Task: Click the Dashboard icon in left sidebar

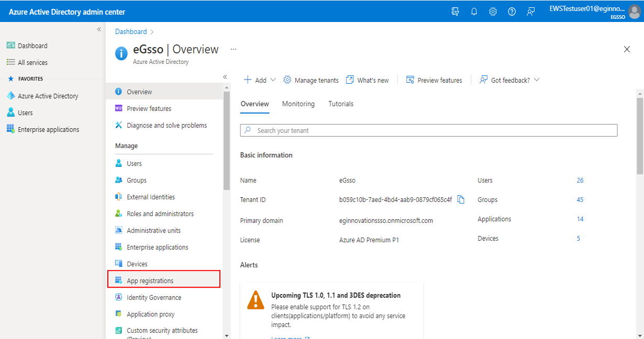Action: point(10,46)
